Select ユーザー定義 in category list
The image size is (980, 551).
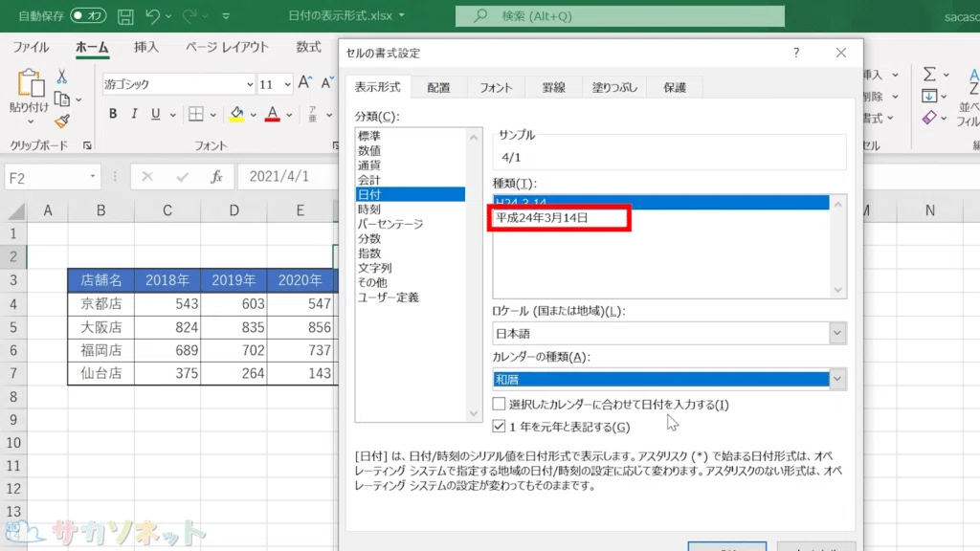(410, 298)
